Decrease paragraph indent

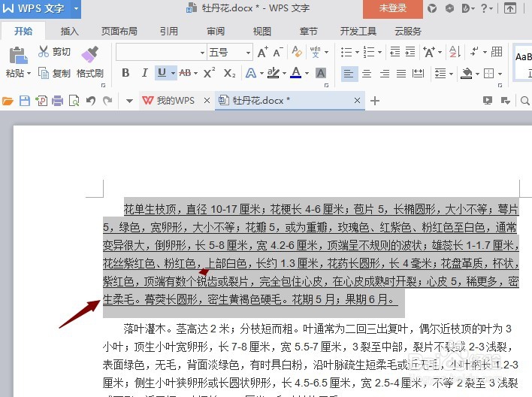[x=394, y=52]
